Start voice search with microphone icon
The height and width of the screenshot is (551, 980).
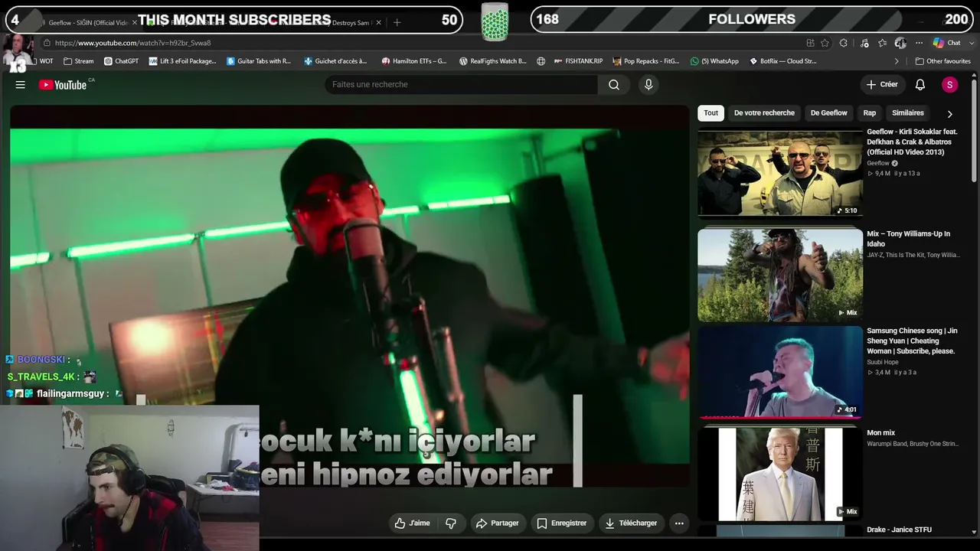click(648, 85)
